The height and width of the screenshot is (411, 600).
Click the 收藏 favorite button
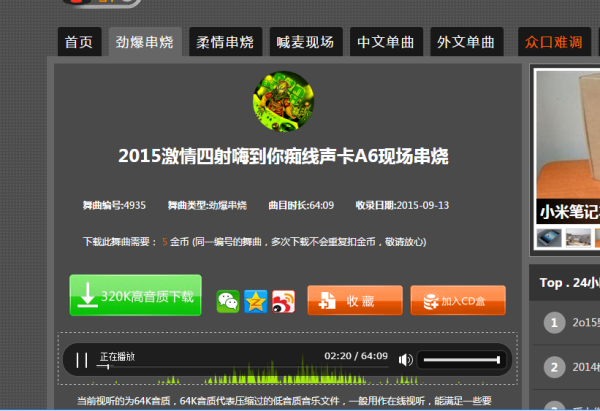pos(354,300)
